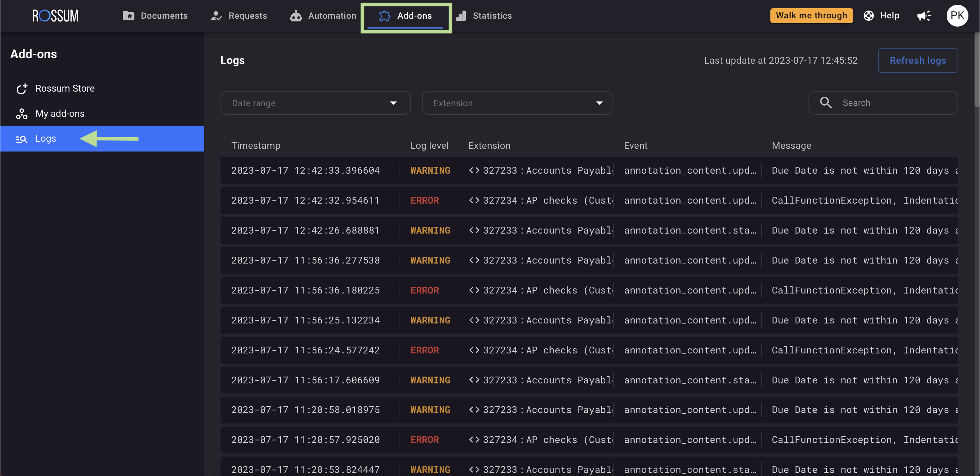The width and height of the screenshot is (980, 476).
Task: Click Walk me through button
Action: click(x=811, y=16)
